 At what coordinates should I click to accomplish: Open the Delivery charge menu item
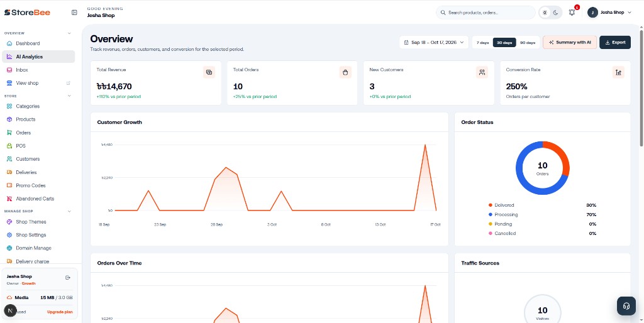click(38, 261)
